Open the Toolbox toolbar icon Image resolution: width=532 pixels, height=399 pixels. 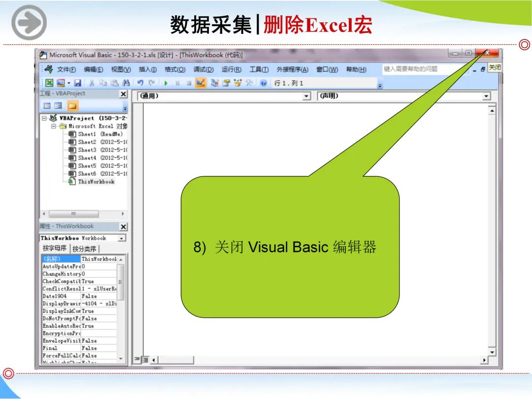[x=249, y=83]
